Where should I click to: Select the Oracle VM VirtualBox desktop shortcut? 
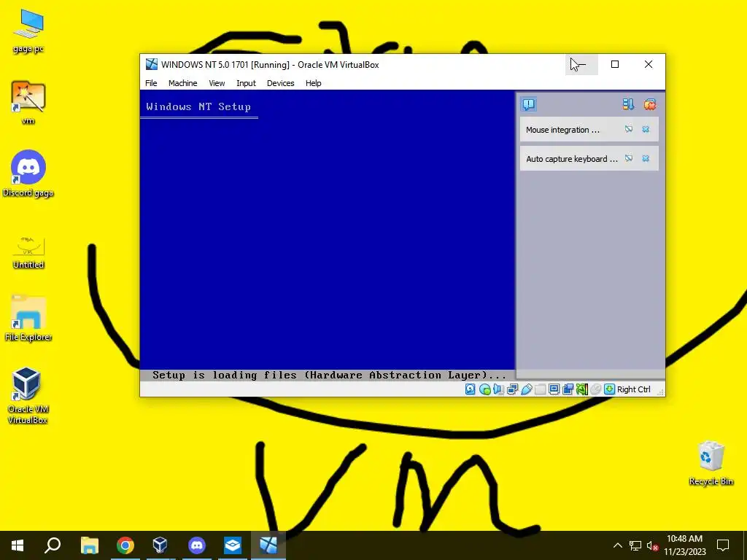(28, 395)
